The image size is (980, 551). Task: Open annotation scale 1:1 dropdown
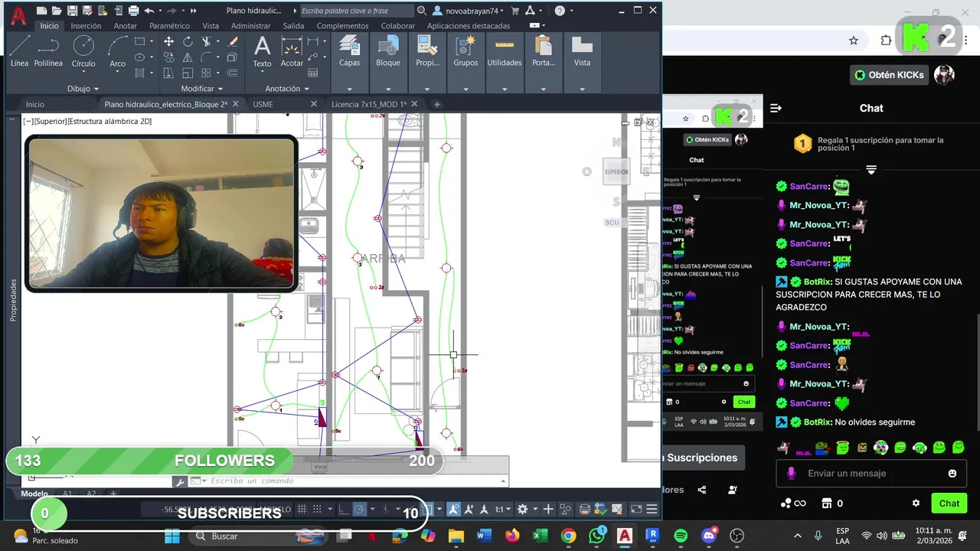502,509
